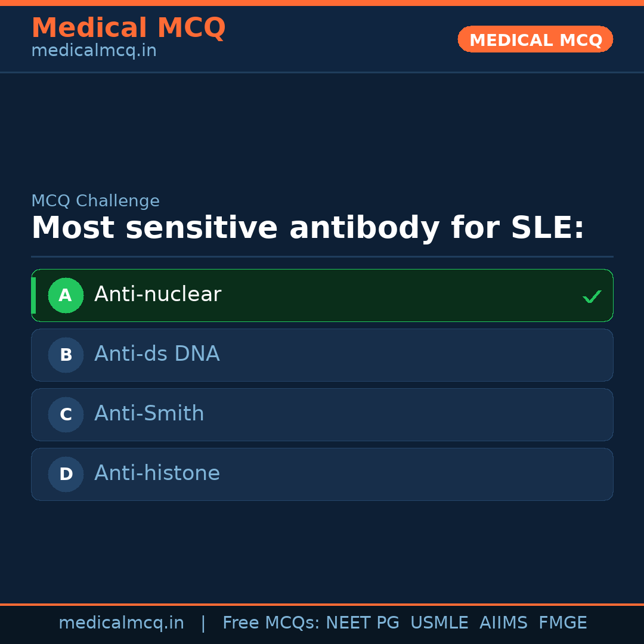Click the Medical MCQ header title
This screenshot has height=644, width=644.
[128, 28]
